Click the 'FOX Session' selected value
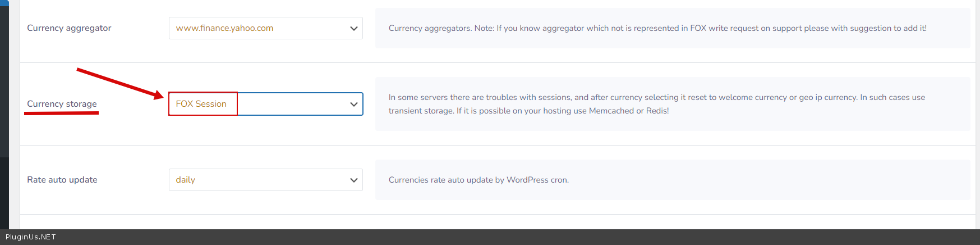Viewport: 980px width, 245px height. pyautogui.click(x=201, y=104)
